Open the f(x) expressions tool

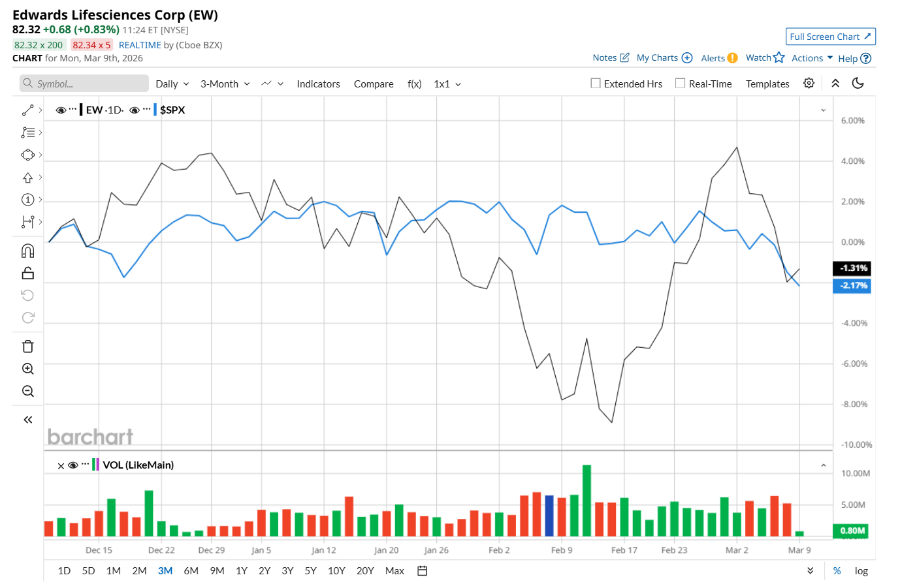(414, 84)
